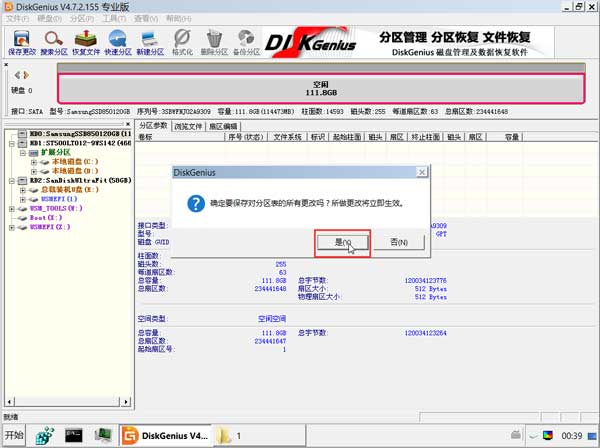Image resolution: width=600 pixels, height=448 pixels.
Task: Click the blue question mark dialog icon
Action: coord(196,204)
